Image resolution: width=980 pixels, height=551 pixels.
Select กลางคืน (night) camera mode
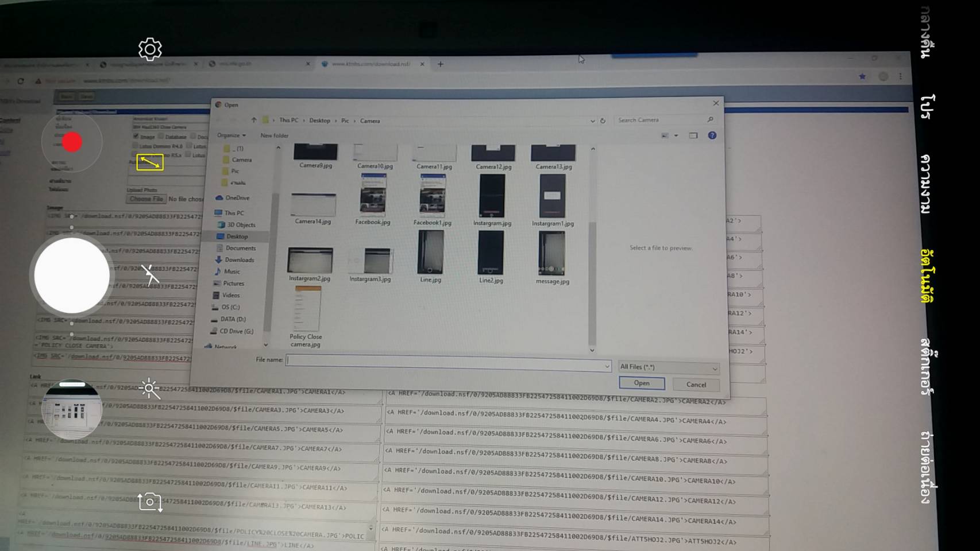925,33
